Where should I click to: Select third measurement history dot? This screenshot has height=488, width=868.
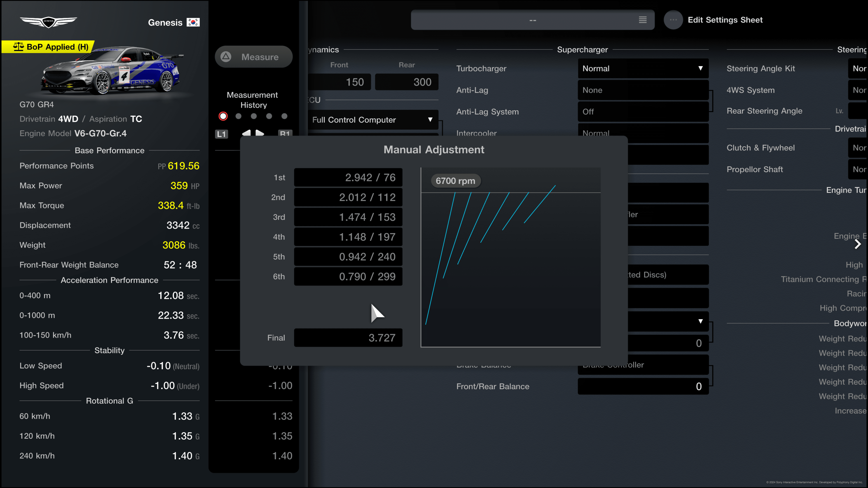(x=254, y=116)
